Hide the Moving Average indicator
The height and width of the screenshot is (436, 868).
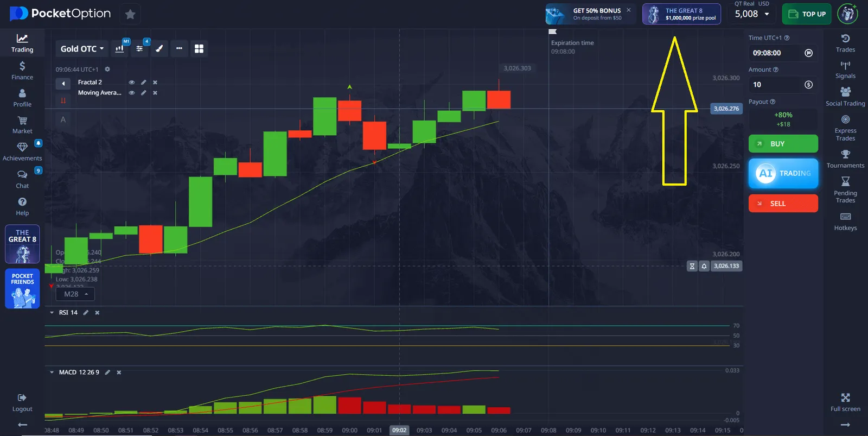click(131, 93)
